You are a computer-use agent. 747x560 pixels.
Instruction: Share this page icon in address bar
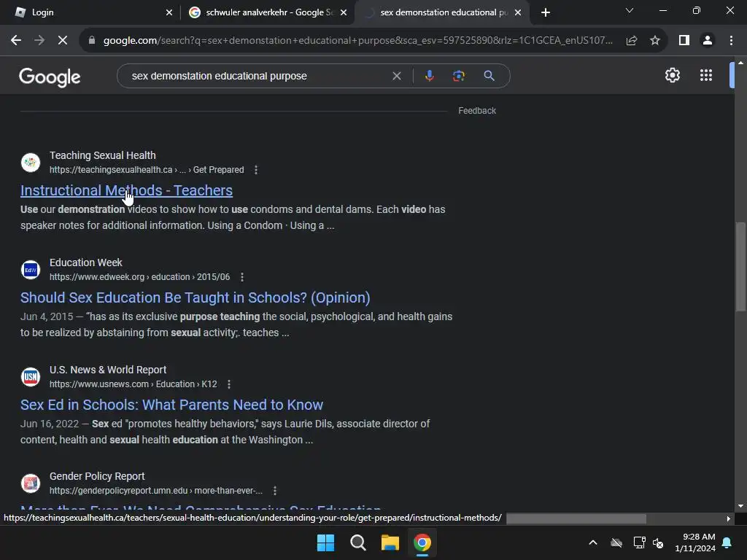click(632, 41)
